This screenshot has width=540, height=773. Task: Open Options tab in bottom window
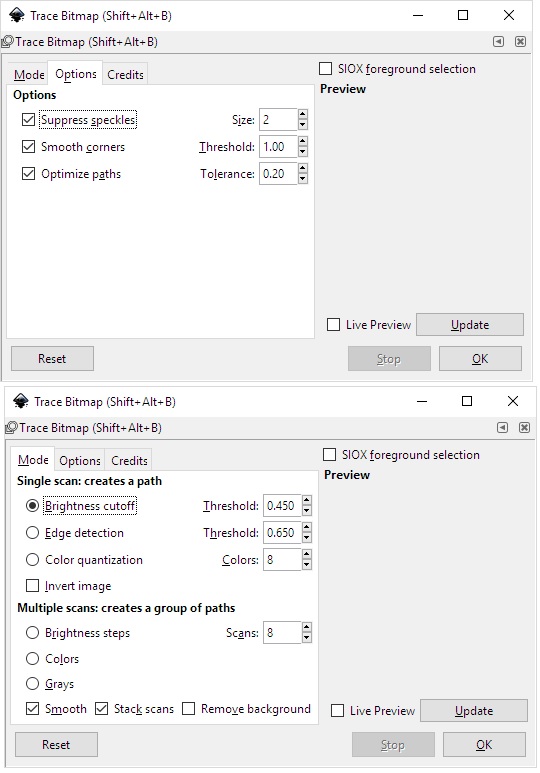point(80,460)
